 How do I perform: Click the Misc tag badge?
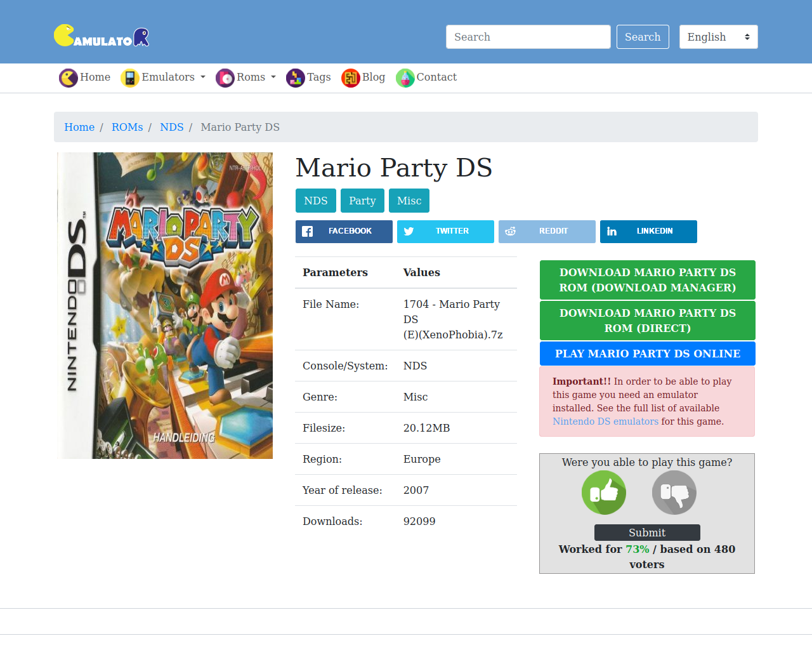click(409, 201)
